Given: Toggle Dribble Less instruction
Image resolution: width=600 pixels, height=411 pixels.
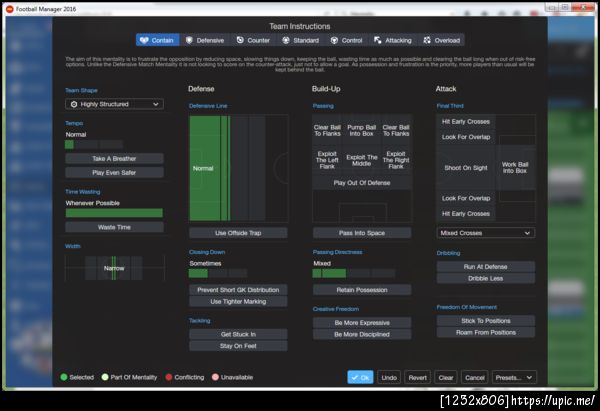Looking at the screenshot, I should 486,278.
